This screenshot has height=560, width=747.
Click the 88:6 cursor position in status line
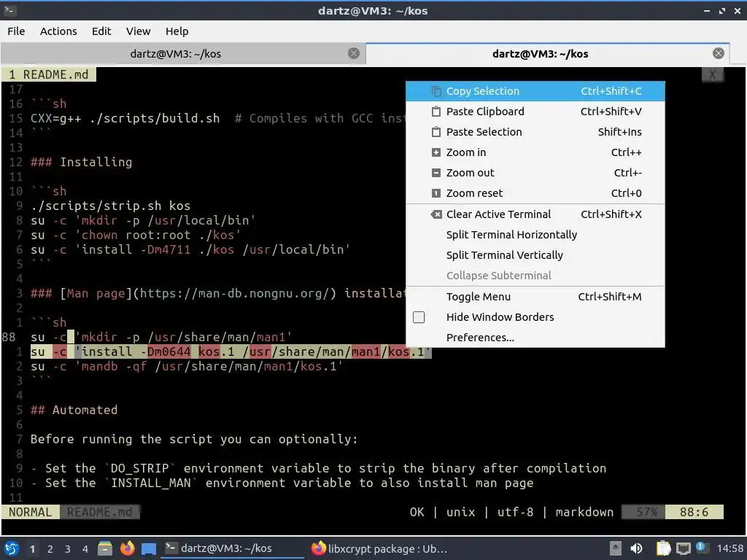[x=694, y=513]
